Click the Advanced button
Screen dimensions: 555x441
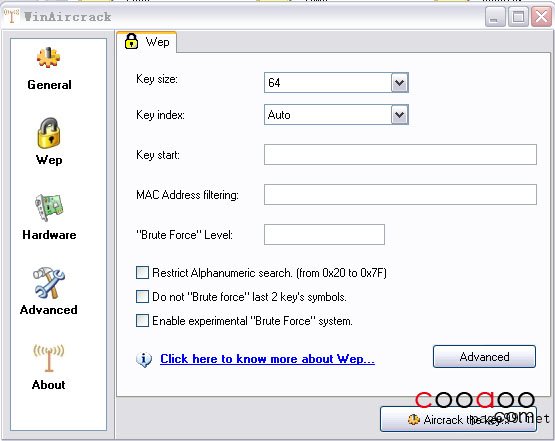(484, 357)
